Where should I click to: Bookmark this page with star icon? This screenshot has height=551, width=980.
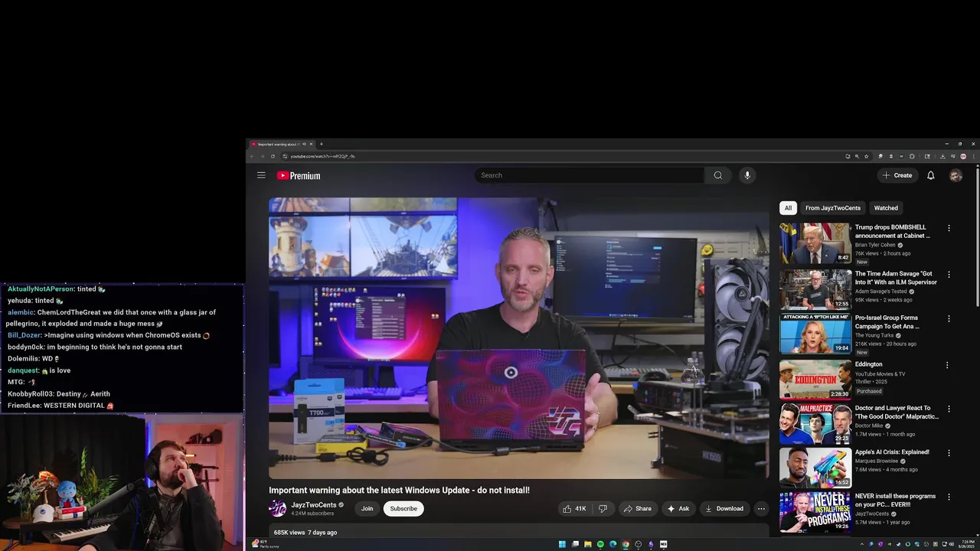point(866,156)
